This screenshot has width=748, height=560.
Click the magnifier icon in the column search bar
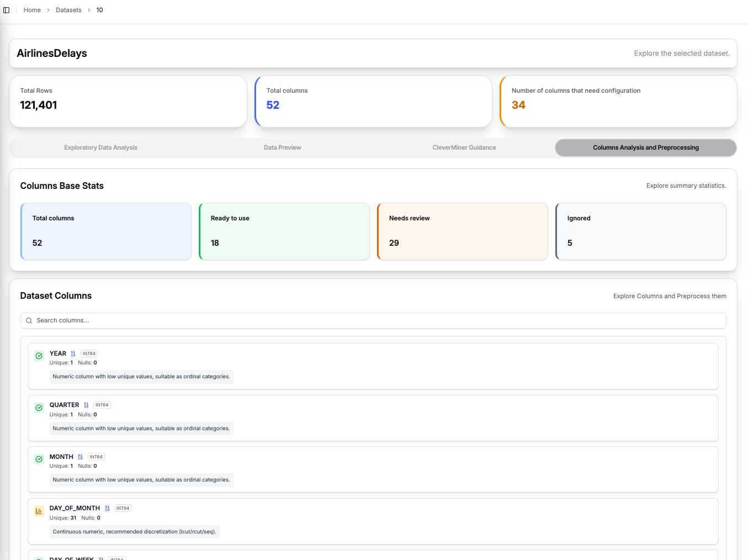tap(28, 320)
